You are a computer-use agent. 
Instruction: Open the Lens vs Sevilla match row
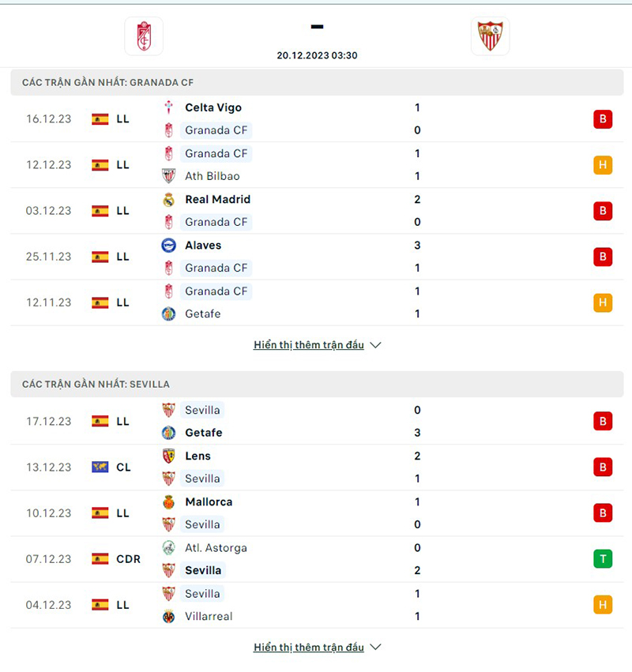point(316,467)
